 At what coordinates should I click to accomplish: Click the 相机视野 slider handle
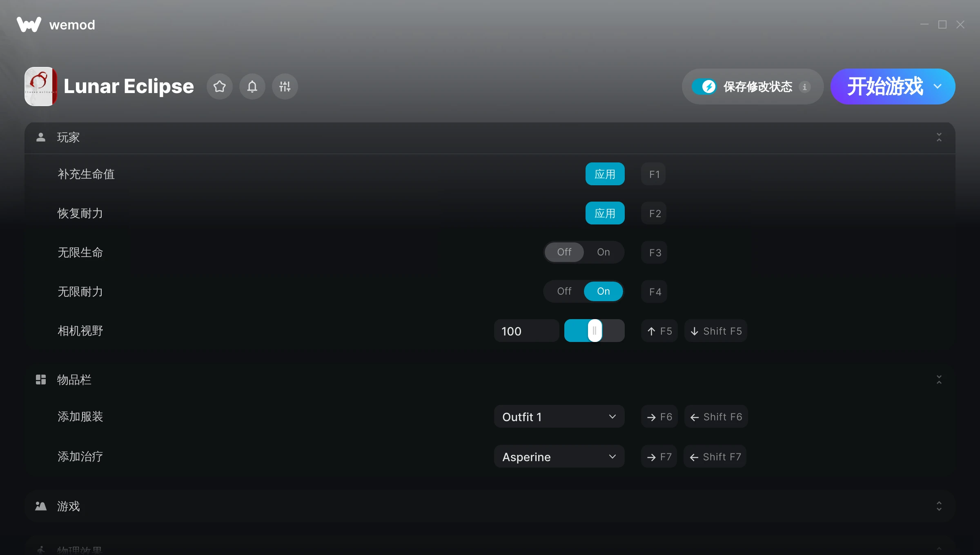coord(595,331)
